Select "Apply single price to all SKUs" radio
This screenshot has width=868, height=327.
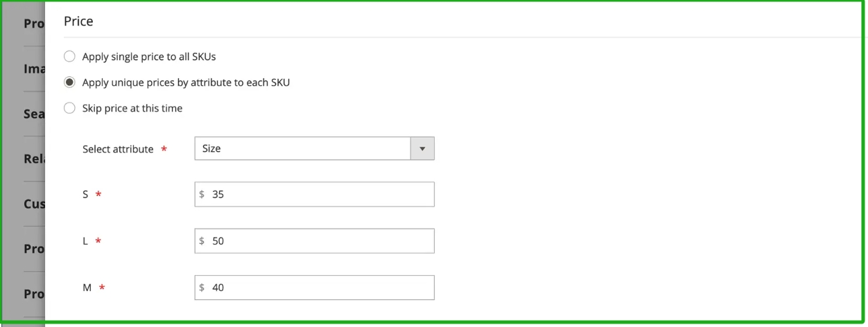tap(69, 57)
